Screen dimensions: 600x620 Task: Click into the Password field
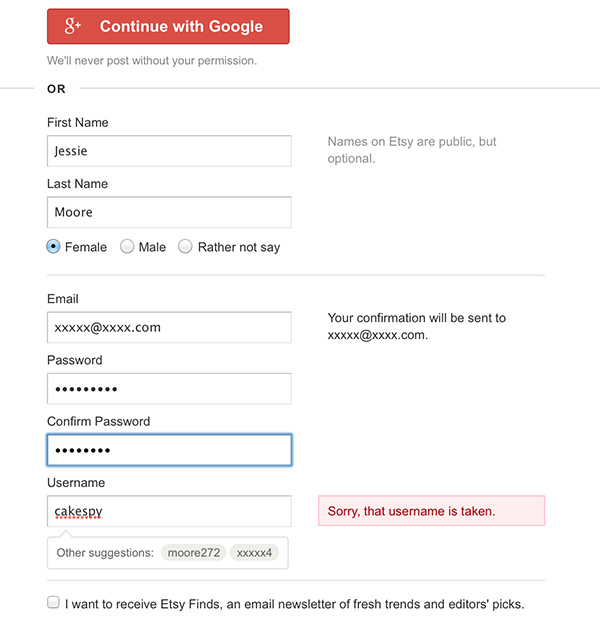(x=169, y=389)
